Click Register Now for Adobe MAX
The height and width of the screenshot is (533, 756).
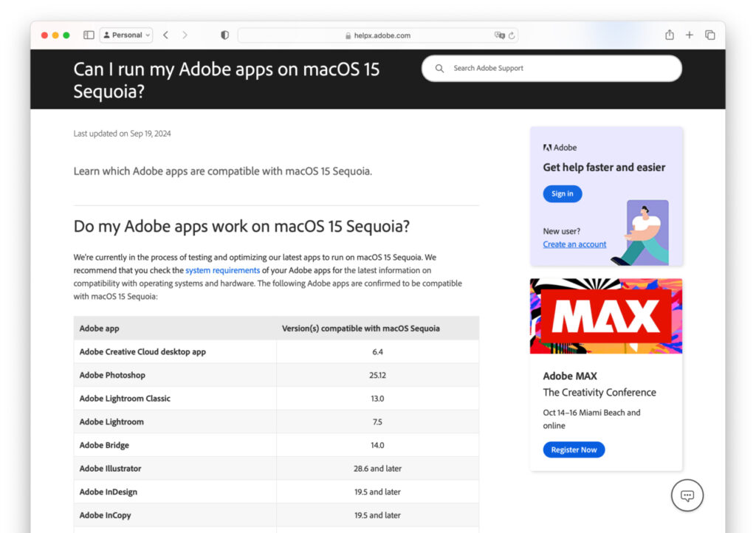574,449
